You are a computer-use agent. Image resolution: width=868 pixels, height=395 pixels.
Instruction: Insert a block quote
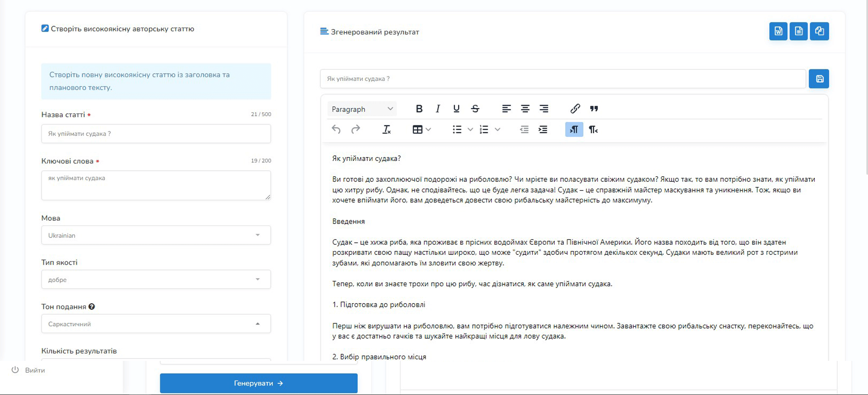[594, 109]
